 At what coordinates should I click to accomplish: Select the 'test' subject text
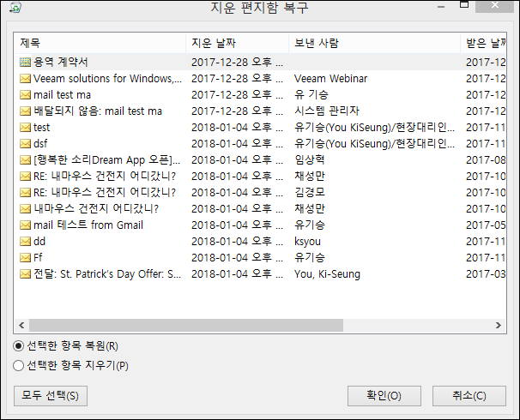point(41,127)
